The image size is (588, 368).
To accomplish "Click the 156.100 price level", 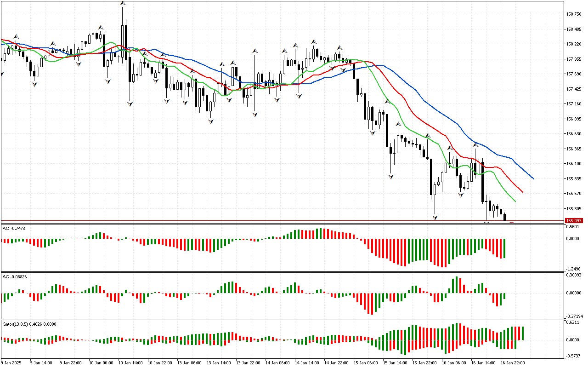I will pos(574,164).
